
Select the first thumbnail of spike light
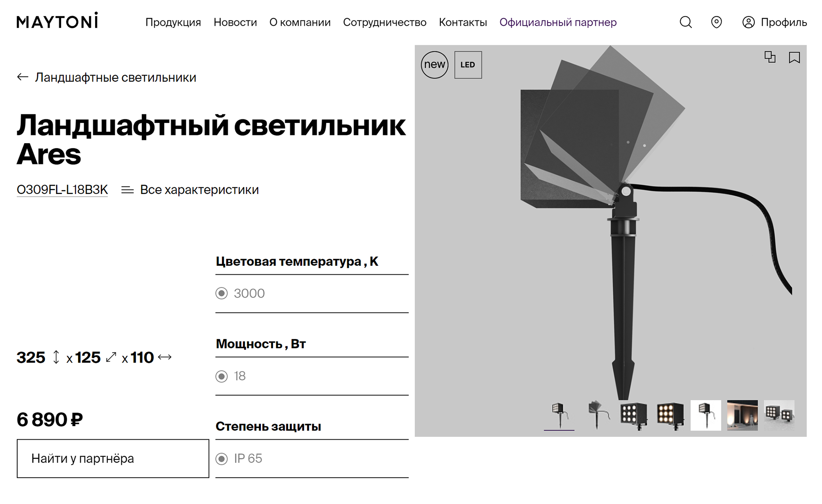coord(559,415)
